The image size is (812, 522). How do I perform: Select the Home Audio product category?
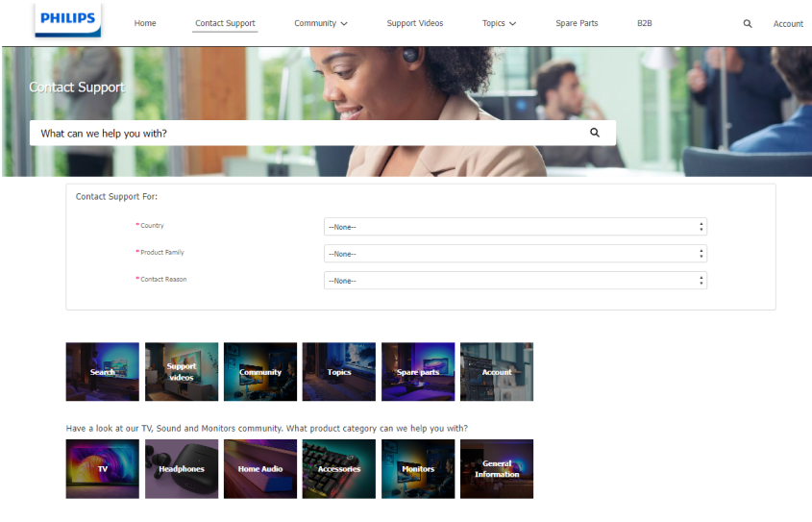260,469
